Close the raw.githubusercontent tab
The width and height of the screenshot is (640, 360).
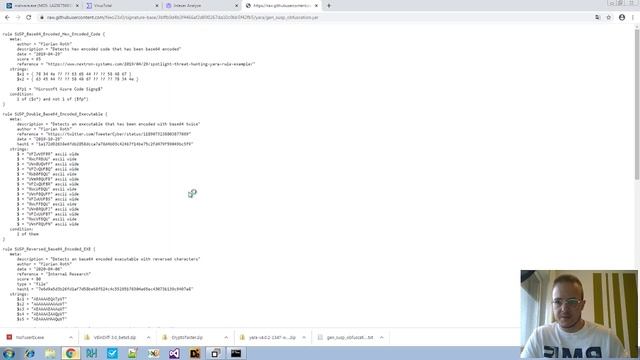point(316,6)
